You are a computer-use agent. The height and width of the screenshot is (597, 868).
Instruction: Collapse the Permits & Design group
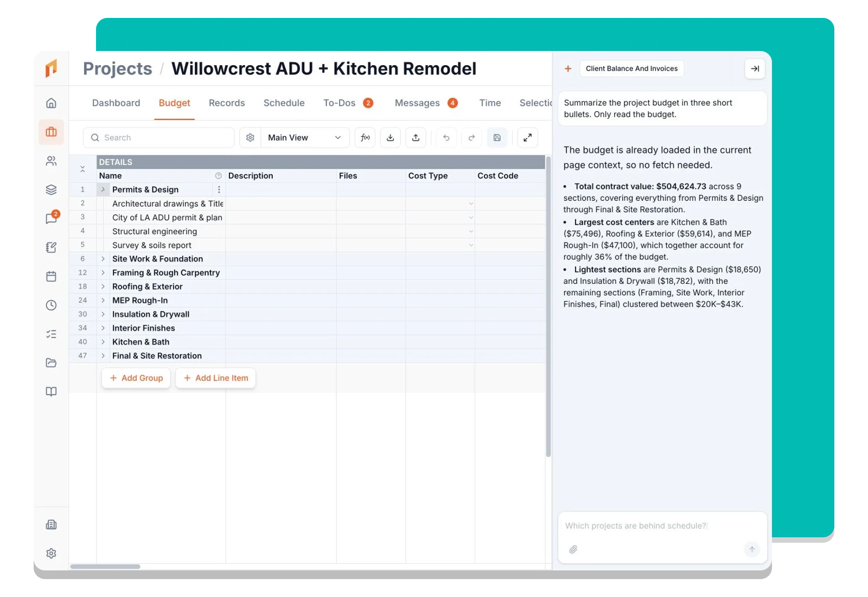103,189
